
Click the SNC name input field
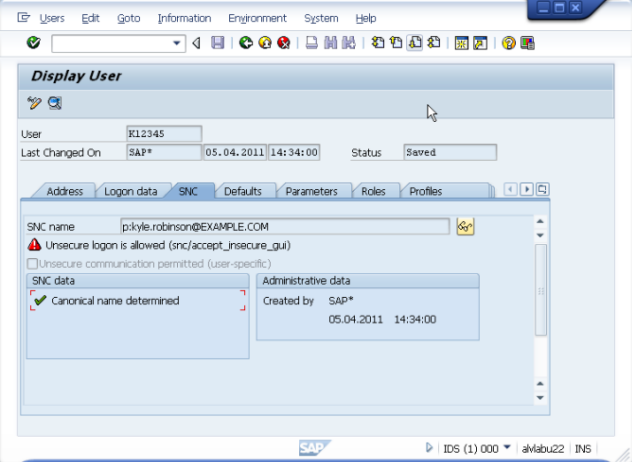point(285,227)
